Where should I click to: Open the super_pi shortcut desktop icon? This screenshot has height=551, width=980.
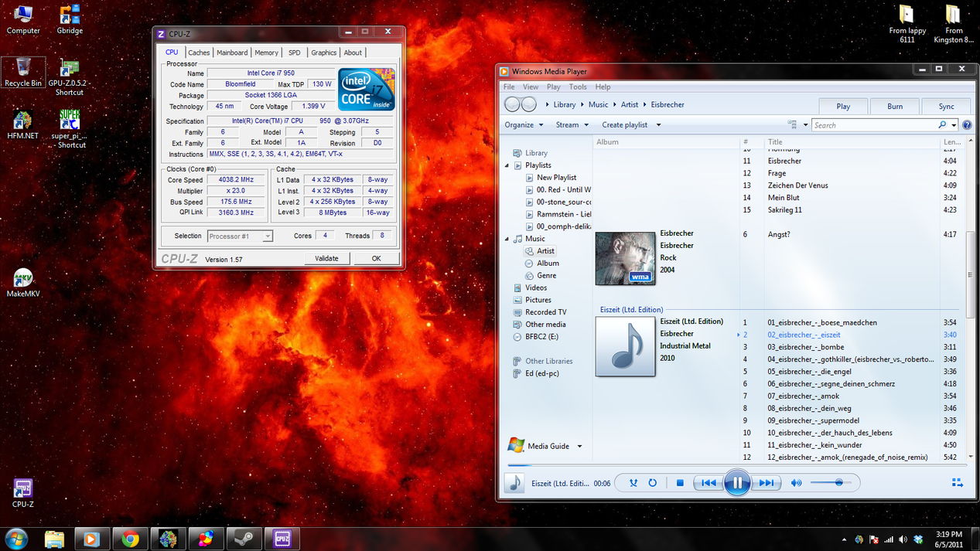[x=69, y=129]
